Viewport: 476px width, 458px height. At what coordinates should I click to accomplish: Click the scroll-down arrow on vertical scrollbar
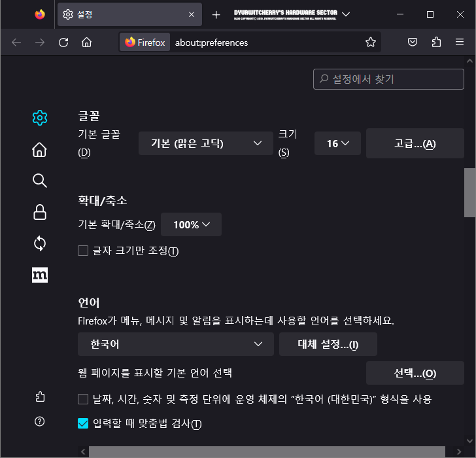click(469, 441)
